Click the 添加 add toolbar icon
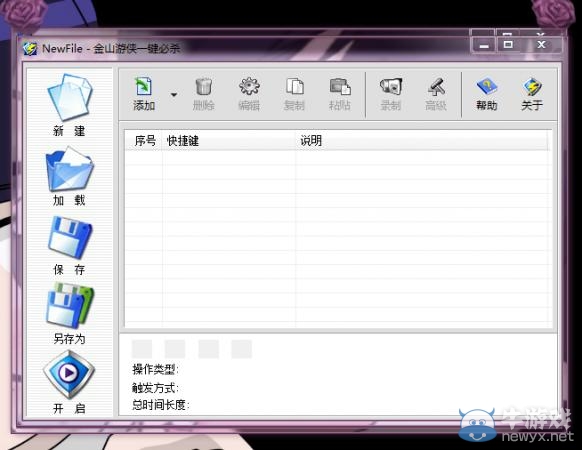Viewport: 582px width, 450px height. [x=144, y=87]
